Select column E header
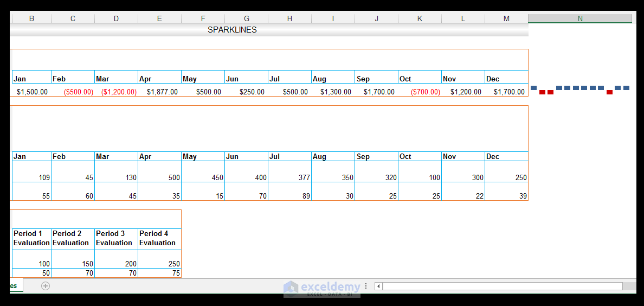The height and width of the screenshot is (306, 644). 160,18
